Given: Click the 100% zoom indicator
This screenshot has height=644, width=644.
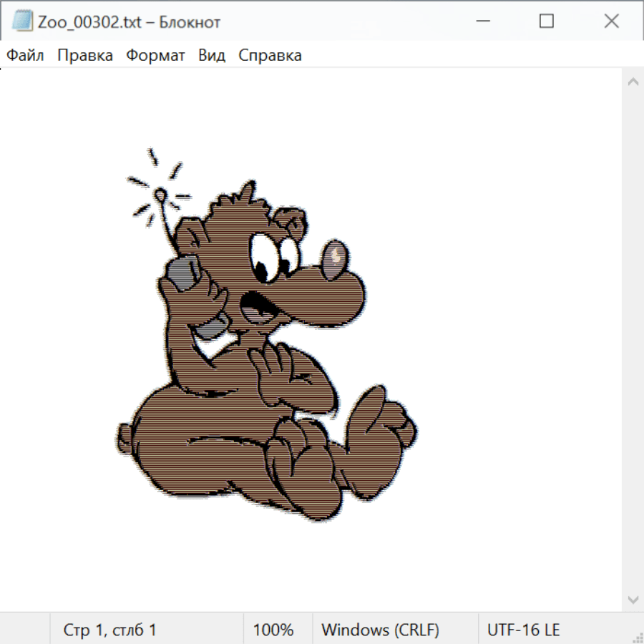Looking at the screenshot, I should (273, 630).
